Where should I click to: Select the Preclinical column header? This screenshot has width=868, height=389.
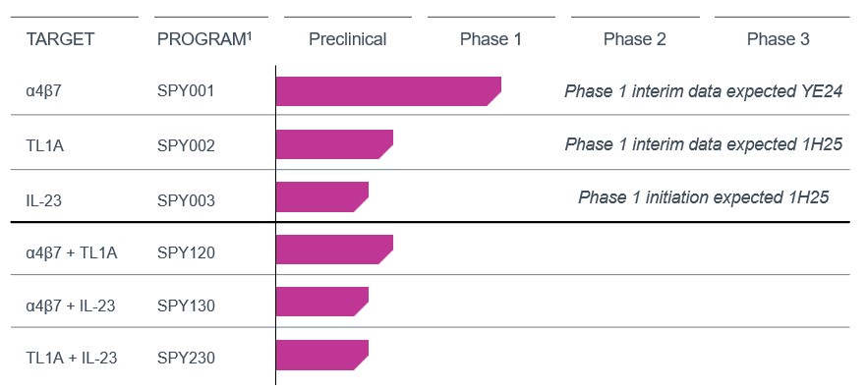[348, 39]
